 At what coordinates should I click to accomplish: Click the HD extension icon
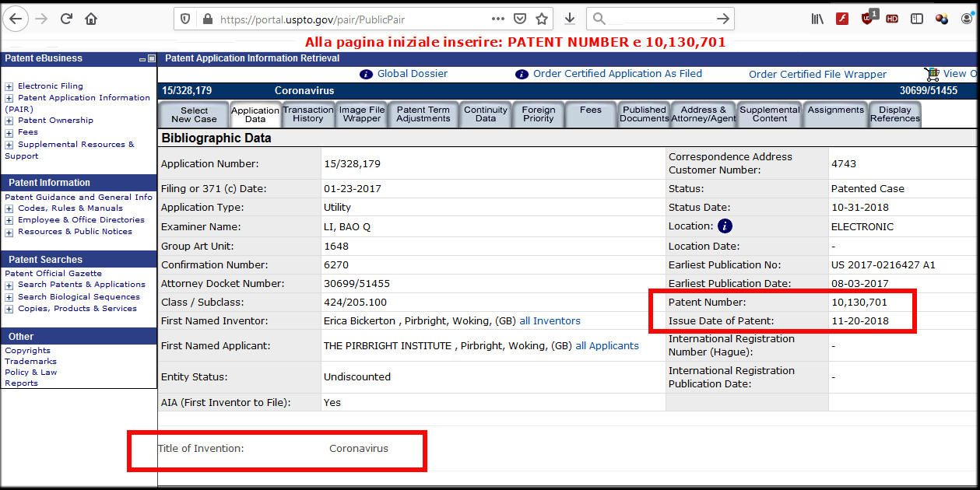(892, 19)
